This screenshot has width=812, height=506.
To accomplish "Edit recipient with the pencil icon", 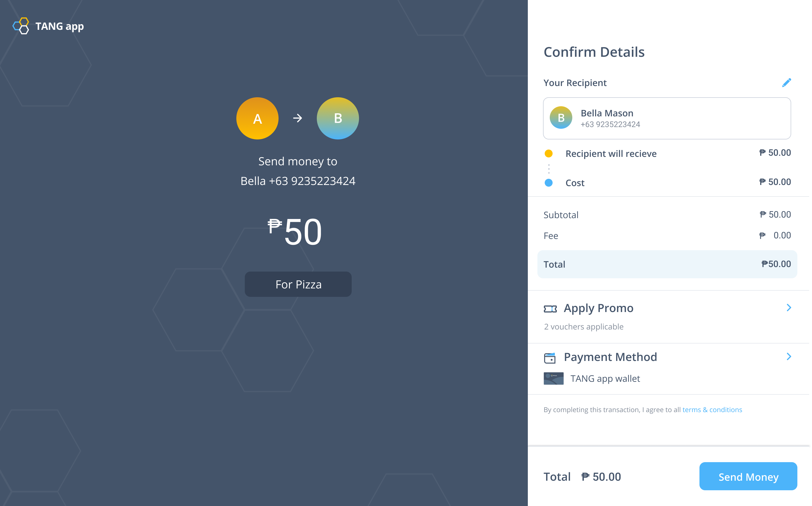I will (x=787, y=83).
